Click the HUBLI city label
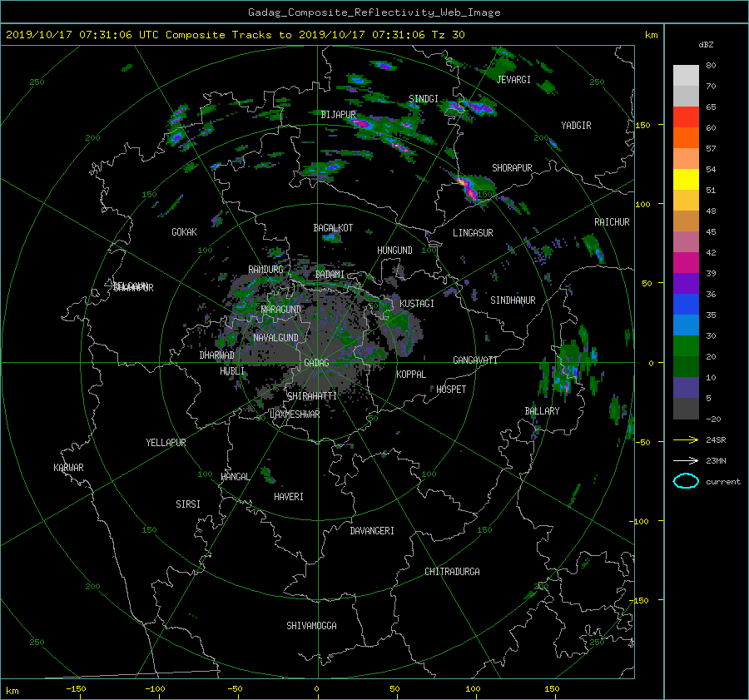The width and height of the screenshot is (749, 700). coord(232,371)
